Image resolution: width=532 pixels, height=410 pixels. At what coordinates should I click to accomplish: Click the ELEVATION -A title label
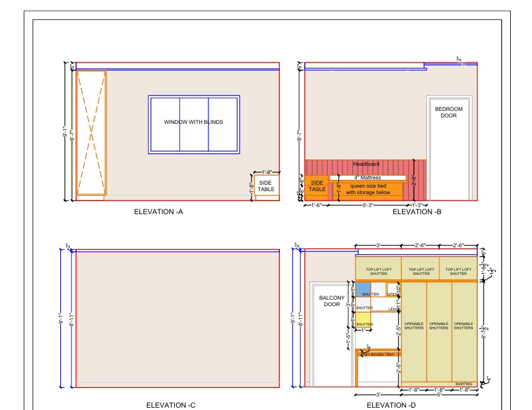pos(159,212)
